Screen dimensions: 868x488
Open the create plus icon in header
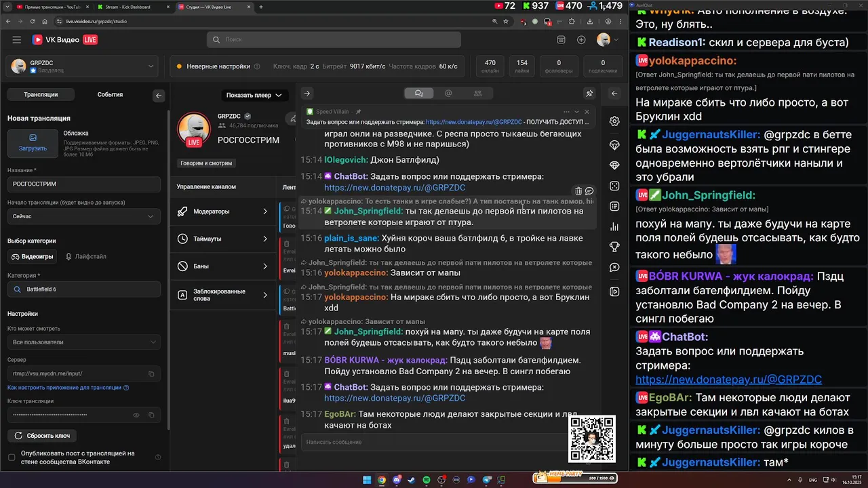click(x=581, y=40)
